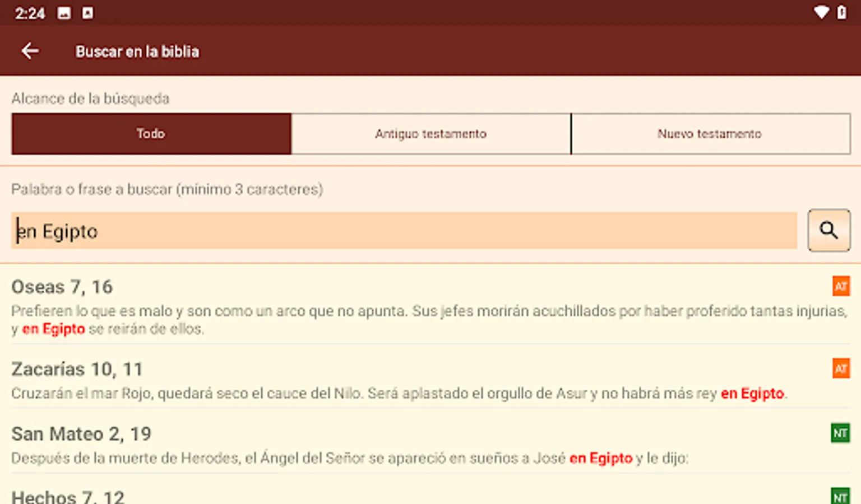
Task: Click the NT badge on San Mateo 2, 19
Action: 840,432
